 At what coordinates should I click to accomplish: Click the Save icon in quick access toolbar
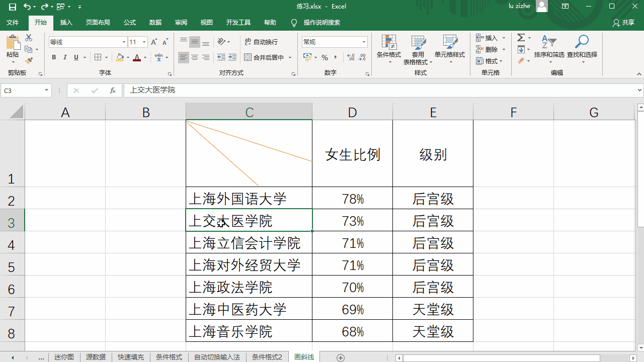click(13, 7)
